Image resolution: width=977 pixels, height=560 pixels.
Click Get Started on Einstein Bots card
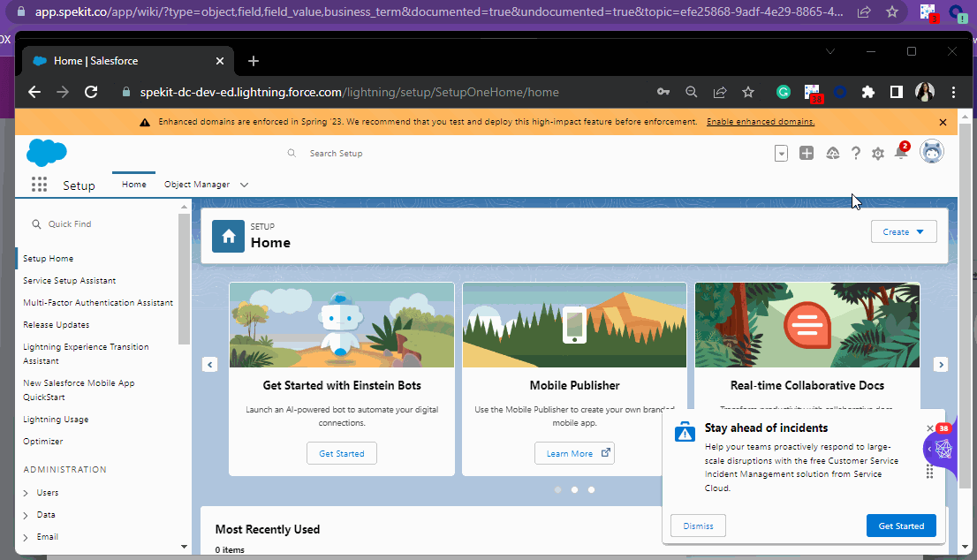pos(342,453)
